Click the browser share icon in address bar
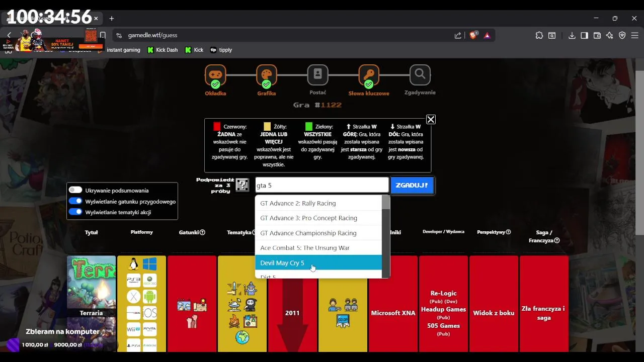 [x=458, y=35]
